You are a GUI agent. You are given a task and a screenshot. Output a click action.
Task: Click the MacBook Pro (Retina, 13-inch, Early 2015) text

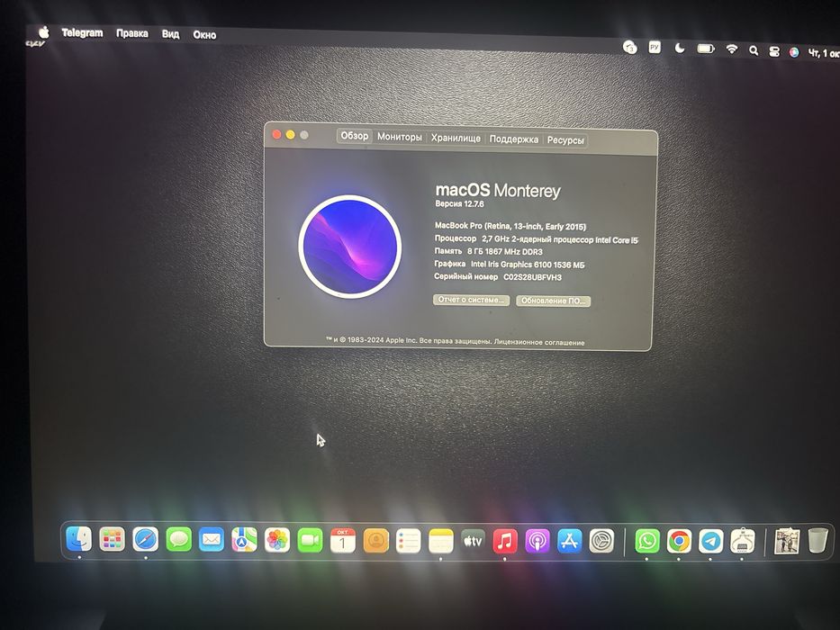tap(510, 226)
